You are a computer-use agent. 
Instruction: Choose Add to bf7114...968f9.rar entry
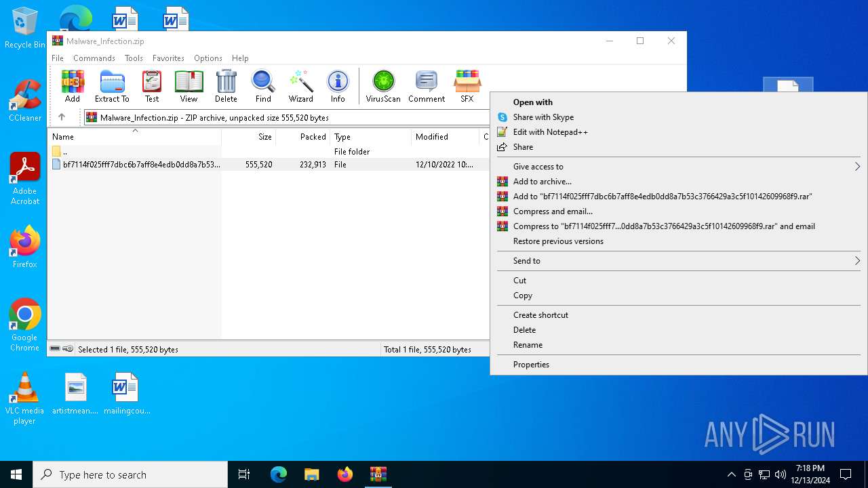point(678,197)
